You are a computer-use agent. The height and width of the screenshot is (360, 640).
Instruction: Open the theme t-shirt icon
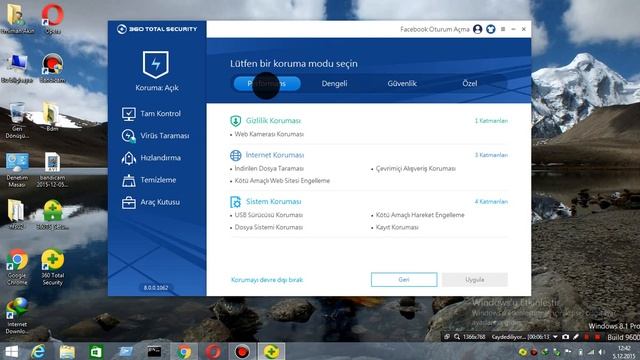pyautogui.click(x=491, y=29)
